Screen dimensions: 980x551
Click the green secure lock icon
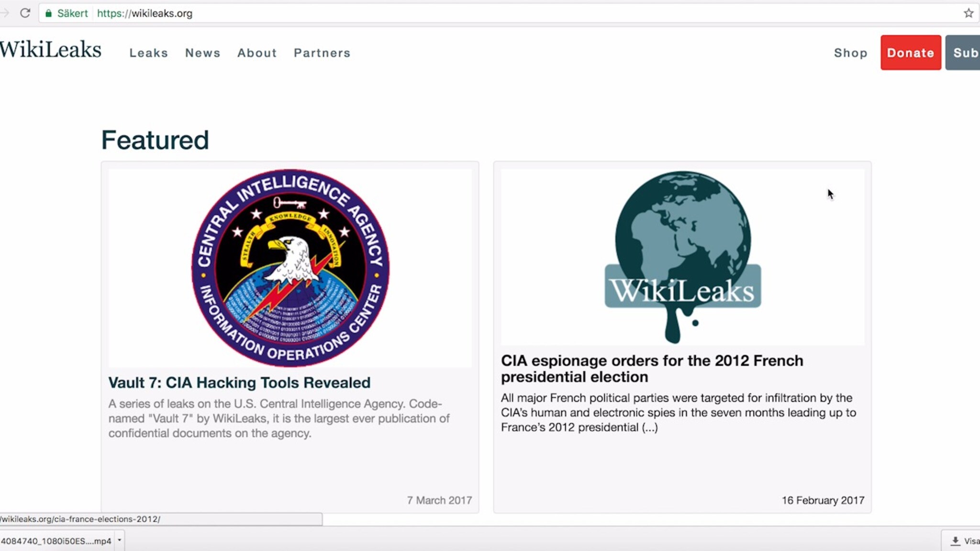tap(48, 13)
